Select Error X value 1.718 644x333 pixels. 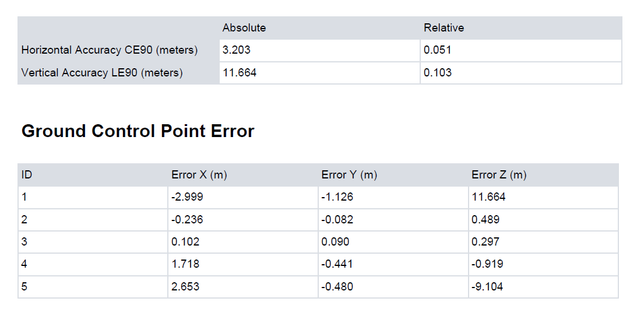click(185, 264)
